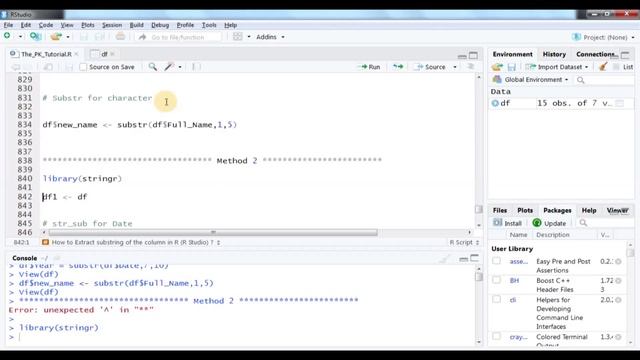The image size is (640, 360).
Task: Close the df viewer tab
Action: 112,54
